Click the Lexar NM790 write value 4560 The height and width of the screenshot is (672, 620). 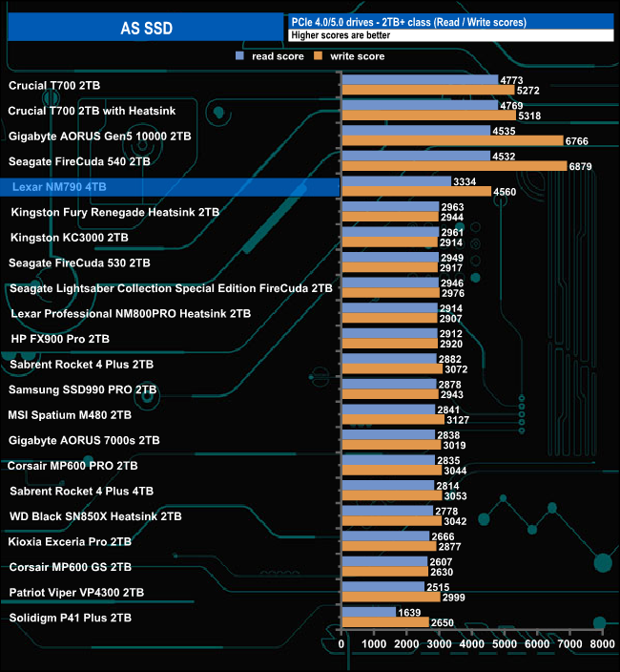[505, 192]
